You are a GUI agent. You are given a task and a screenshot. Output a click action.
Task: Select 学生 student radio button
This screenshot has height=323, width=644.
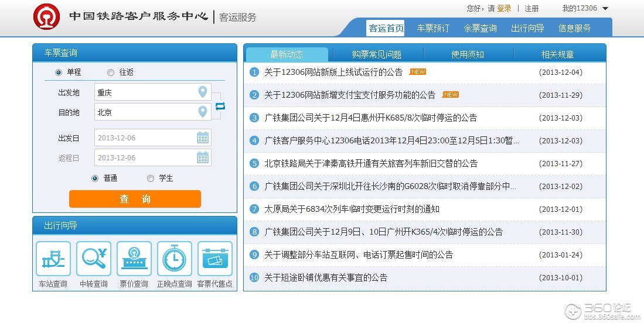click(x=151, y=178)
